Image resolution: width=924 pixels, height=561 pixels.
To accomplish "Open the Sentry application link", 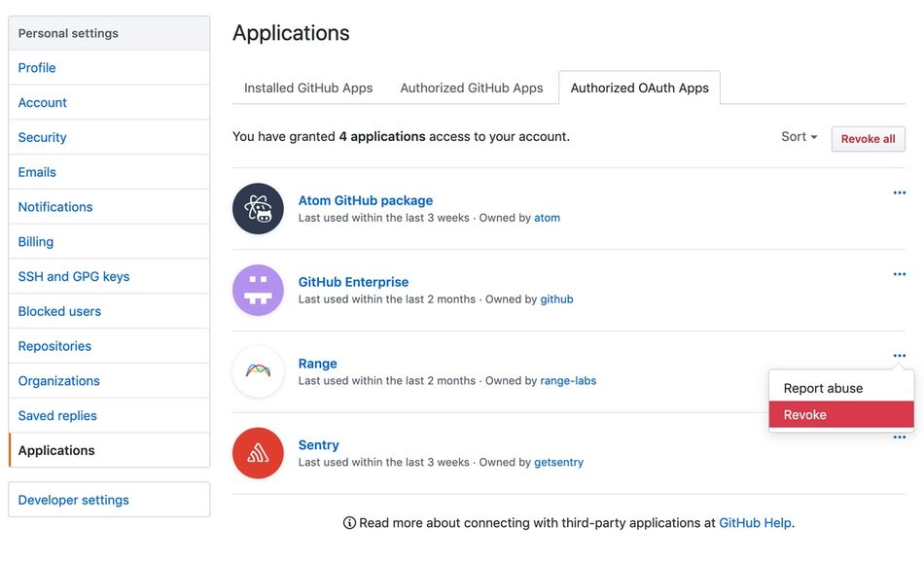I will [318, 445].
